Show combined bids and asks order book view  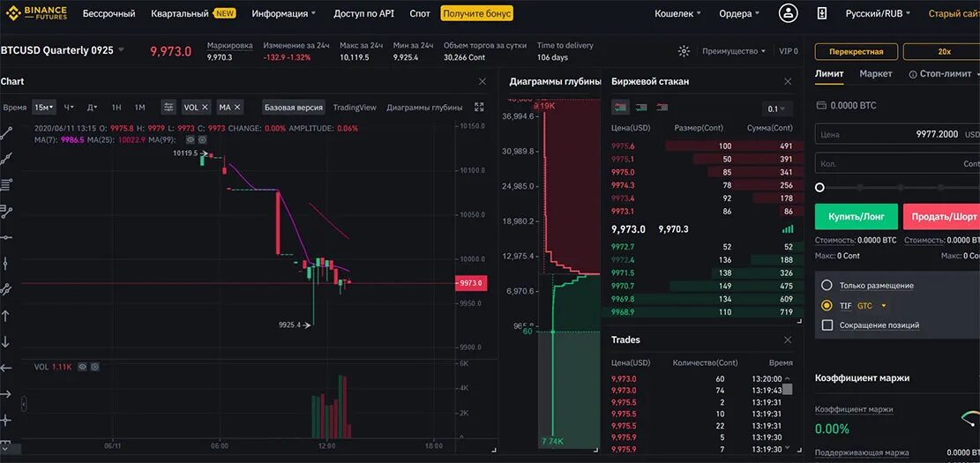pos(621,108)
